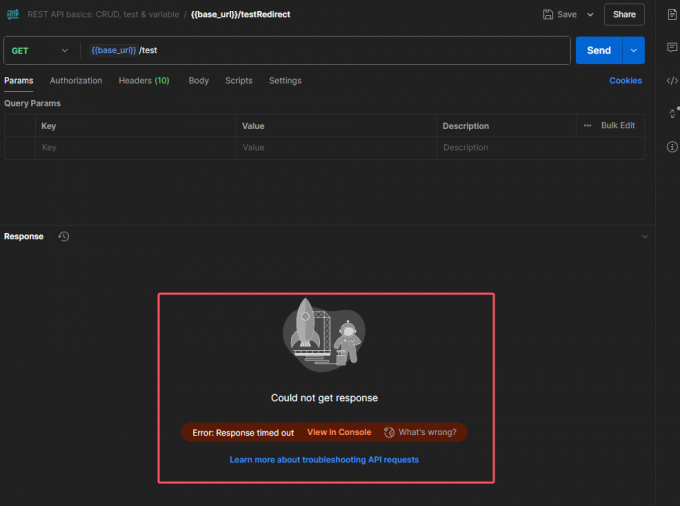Open the Body tab
This screenshot has width=680, height=506.
click(199, 81)
